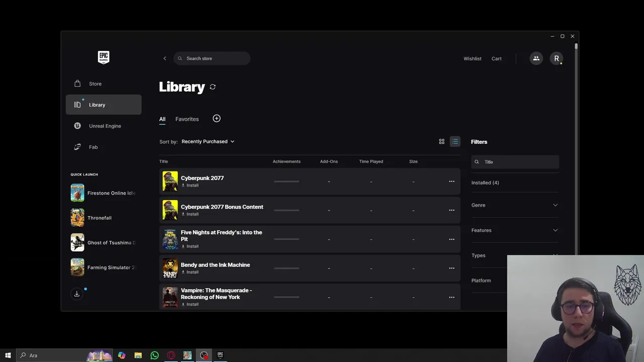
Task: Launch Farming Simulator from Quick Launch
Action: [x=104, y=267]
